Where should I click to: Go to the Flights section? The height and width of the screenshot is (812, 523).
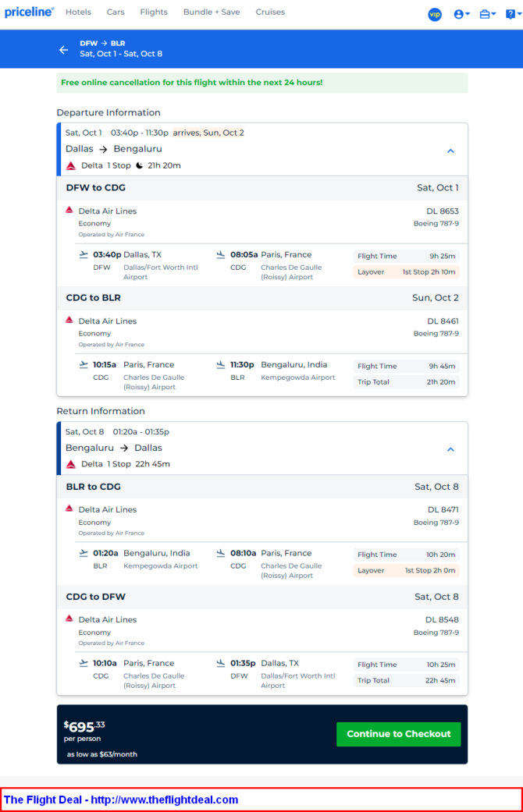tap(154, 12)
